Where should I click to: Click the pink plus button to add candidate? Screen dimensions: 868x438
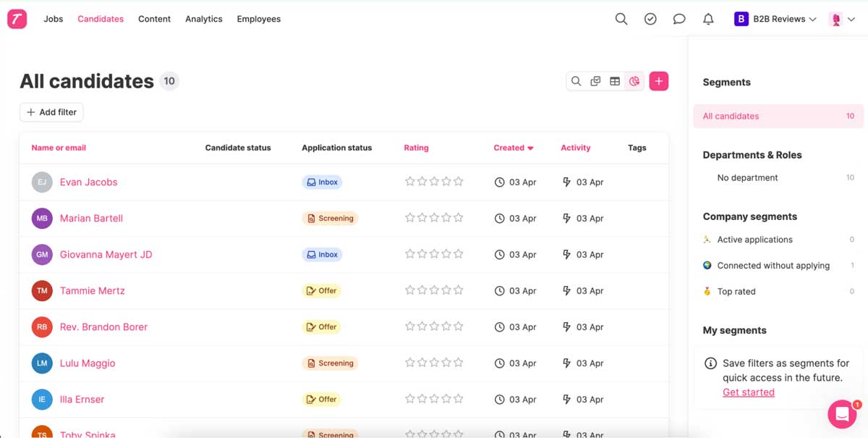pos(658,80)
